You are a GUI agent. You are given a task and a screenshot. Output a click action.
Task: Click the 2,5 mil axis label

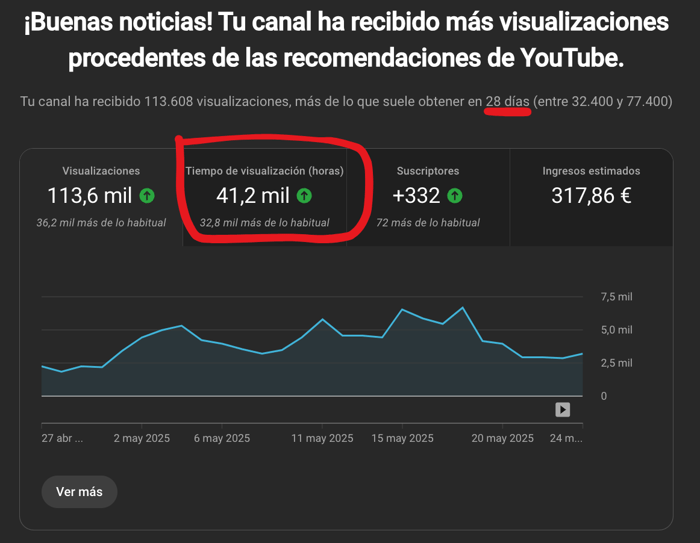(617, 363)
